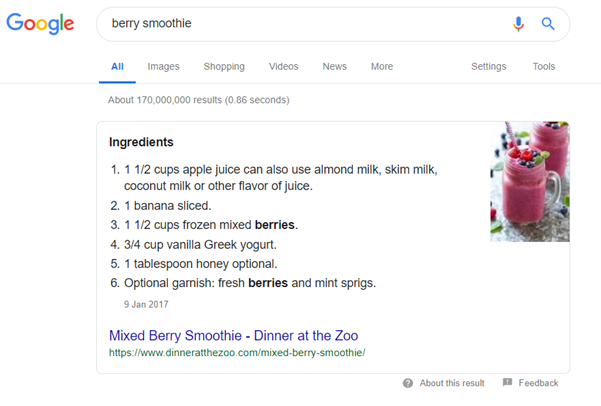Click the berry smoothie jar thumbnail
Viewport: 601px width, 406px height.
pos(530,182)
